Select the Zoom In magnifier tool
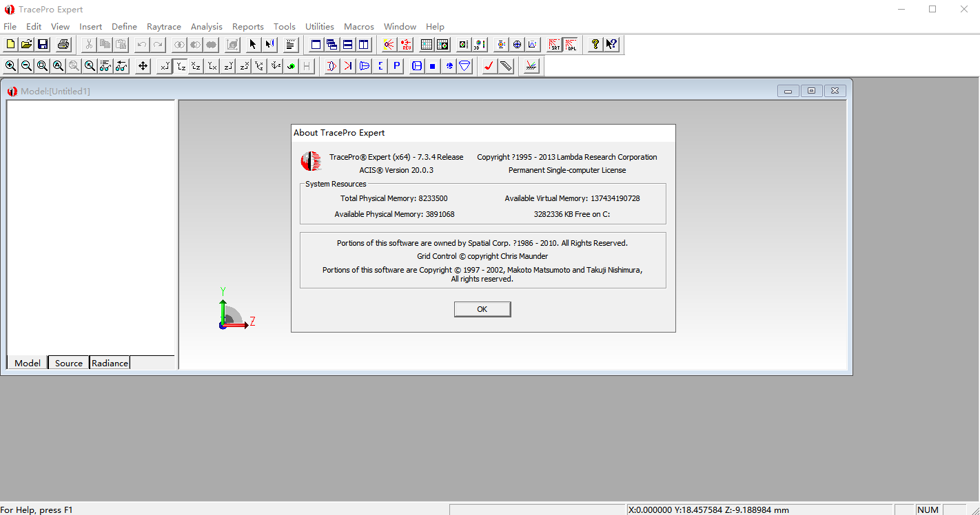980x515 pixels. (10, 66)
